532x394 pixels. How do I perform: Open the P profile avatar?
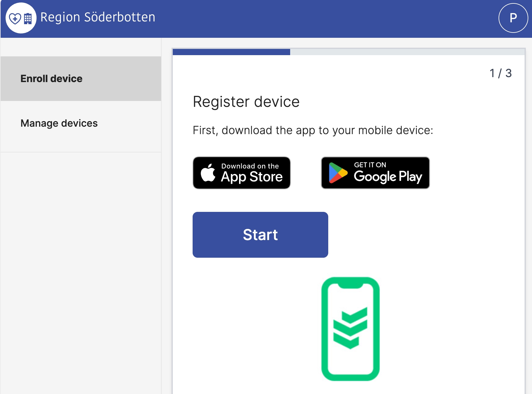pos(513,18)
